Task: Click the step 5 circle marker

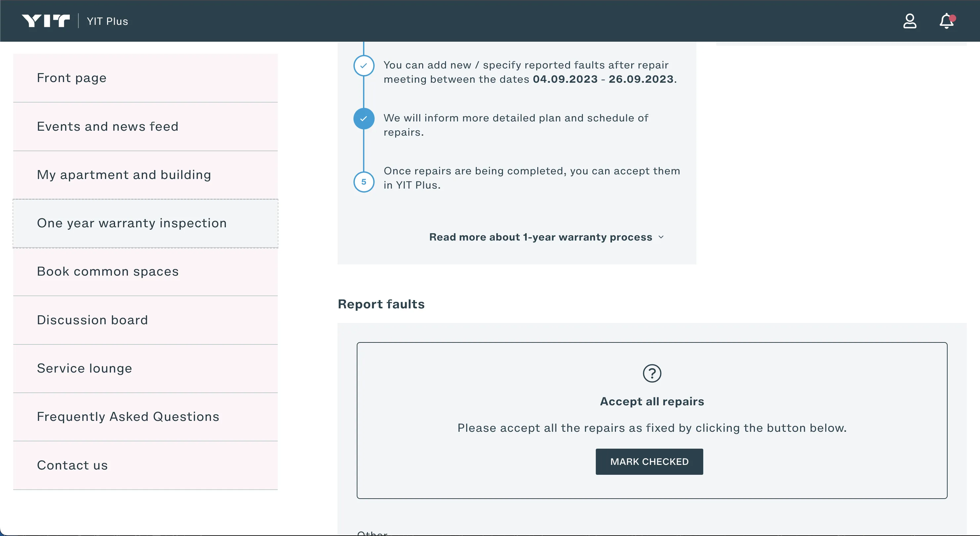Action: point(364,182)
